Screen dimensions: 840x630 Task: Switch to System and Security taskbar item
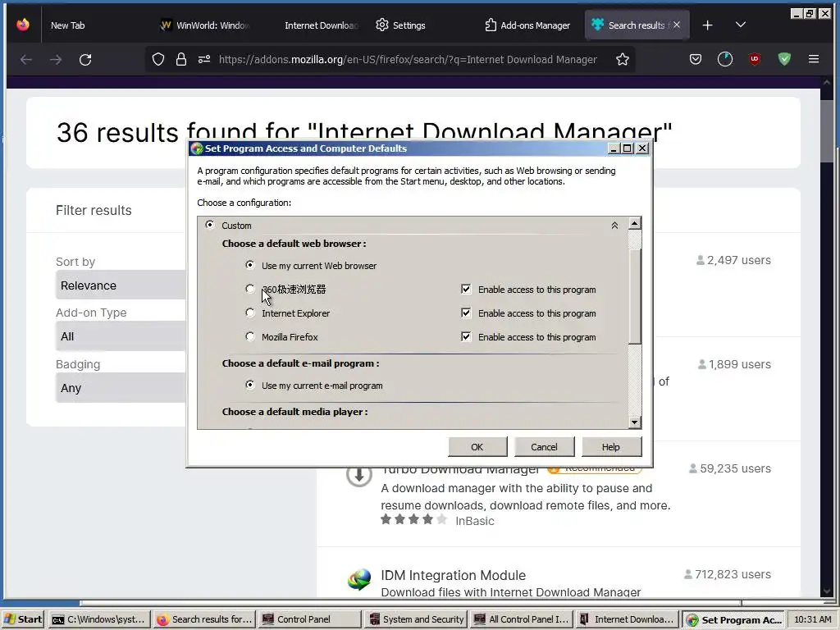(x=416, y=619)
